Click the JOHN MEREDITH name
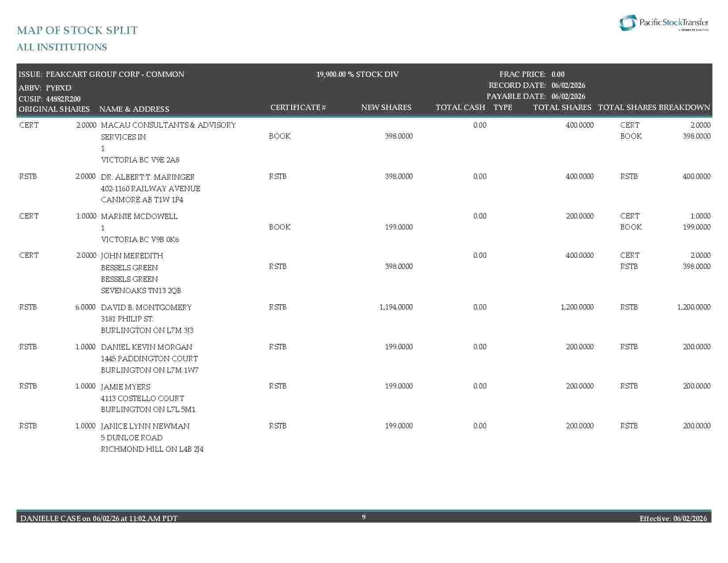728x563 pixels. point(132,256)
